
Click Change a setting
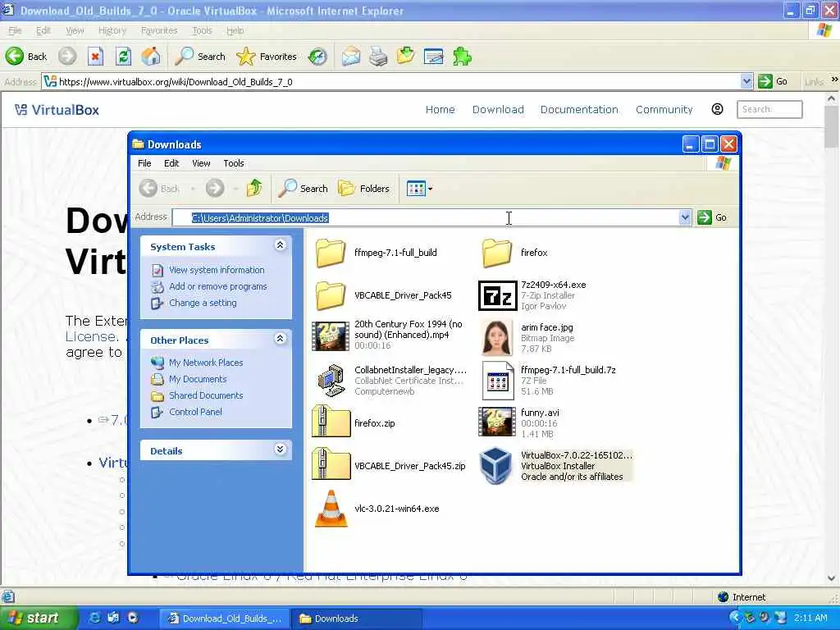click(x=203, y=303)
